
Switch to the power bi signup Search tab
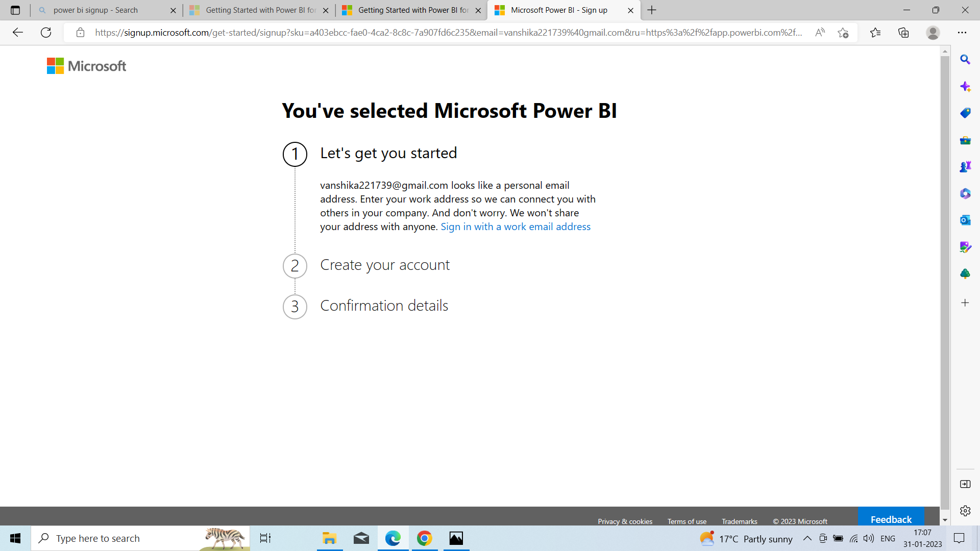(107, 10)
